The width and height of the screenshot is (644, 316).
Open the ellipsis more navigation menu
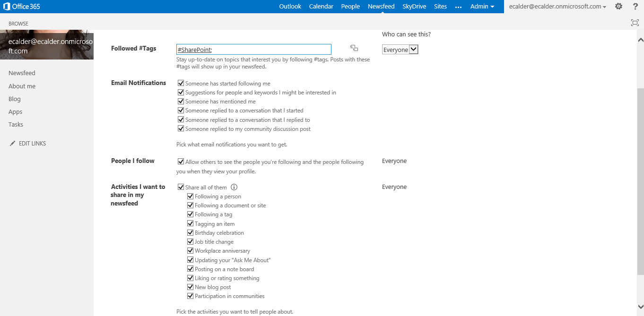pyautogui.click(x=458, y=7)
